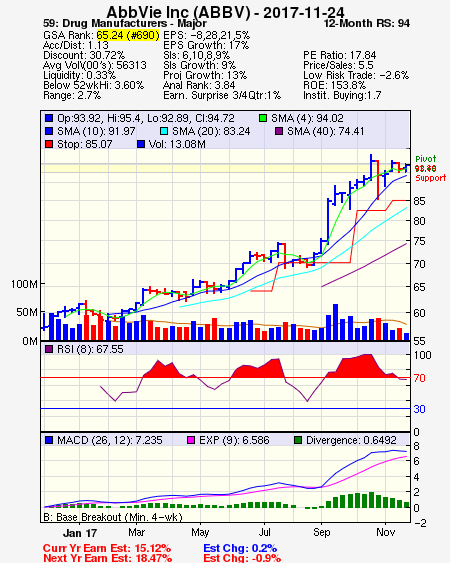Click the PE Ratio: 17.84 text
This screenshot has width=450, height=563.
[x=340, y=55]
